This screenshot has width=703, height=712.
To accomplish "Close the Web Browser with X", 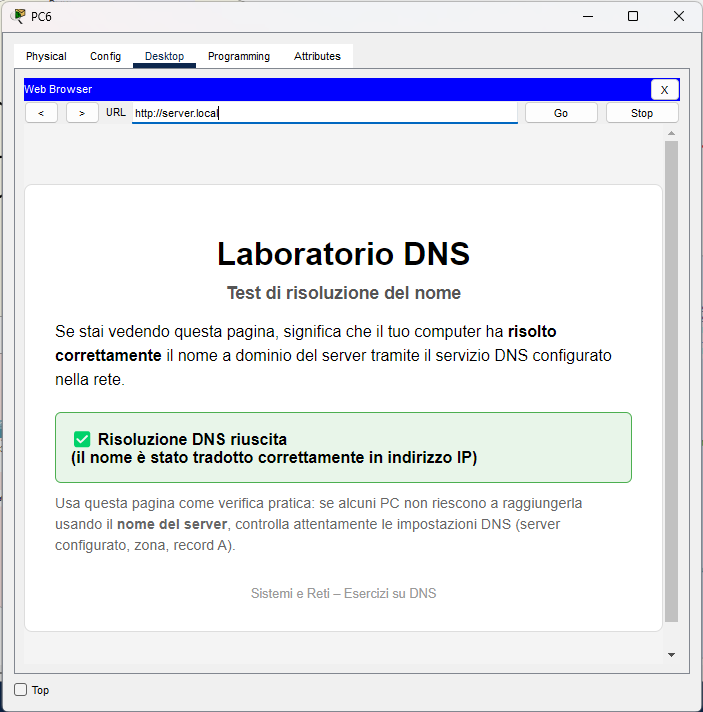I will coord(664,90).
